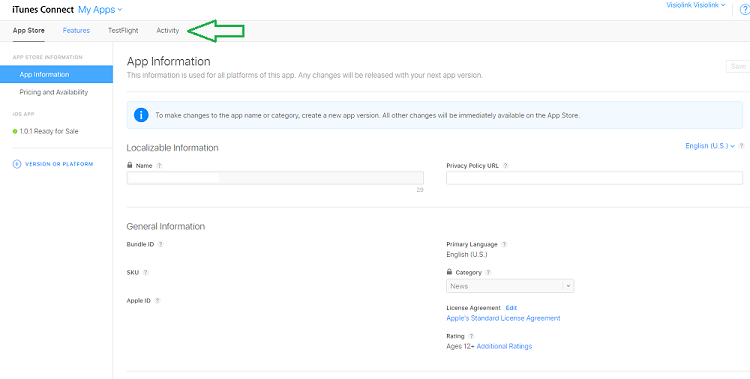The height and width of the screenshot is (379, 750).
Task: Click Edit next to License Agreement
Action: point(511,308)
